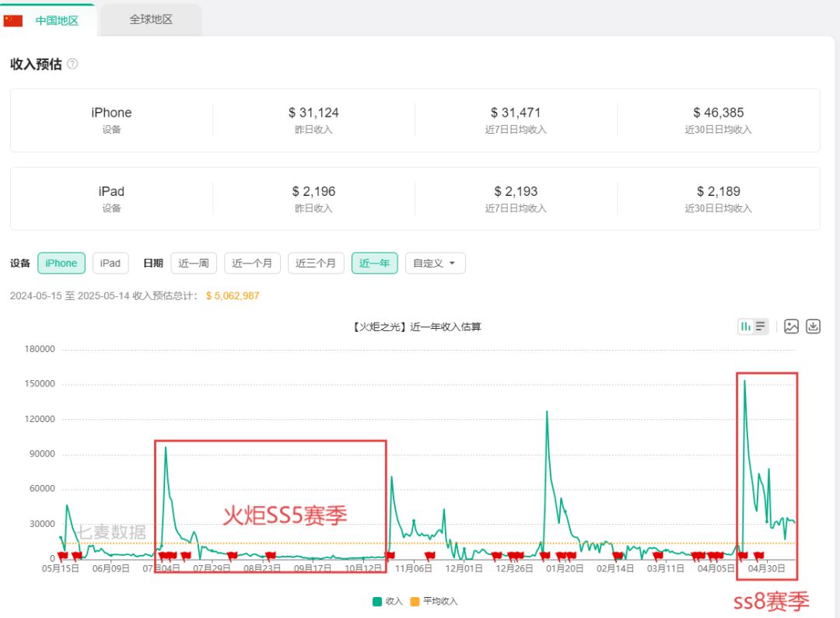Choose the 近一个月 date range

[252, 263]
